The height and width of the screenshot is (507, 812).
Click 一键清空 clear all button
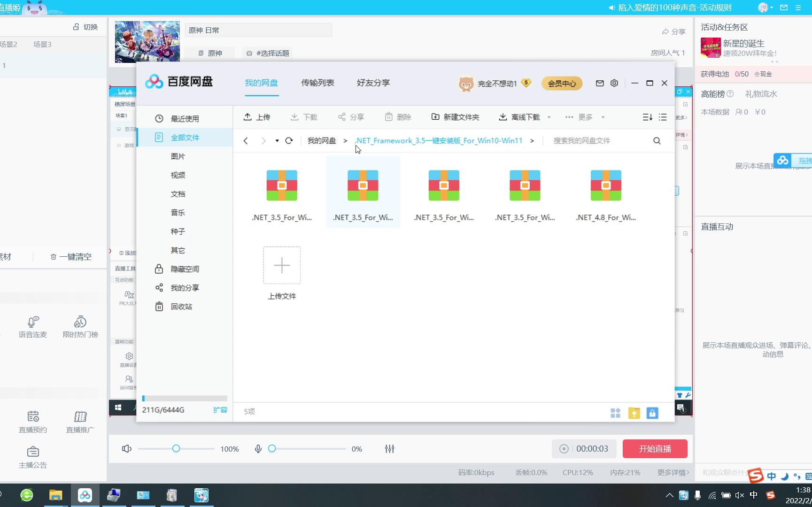tap(71, 257)
